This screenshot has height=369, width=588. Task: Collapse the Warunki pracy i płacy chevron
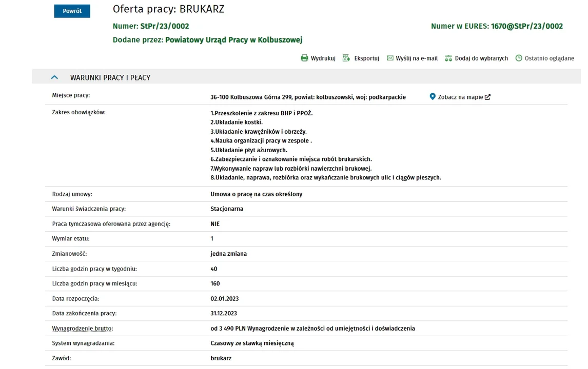click(54, 77)
